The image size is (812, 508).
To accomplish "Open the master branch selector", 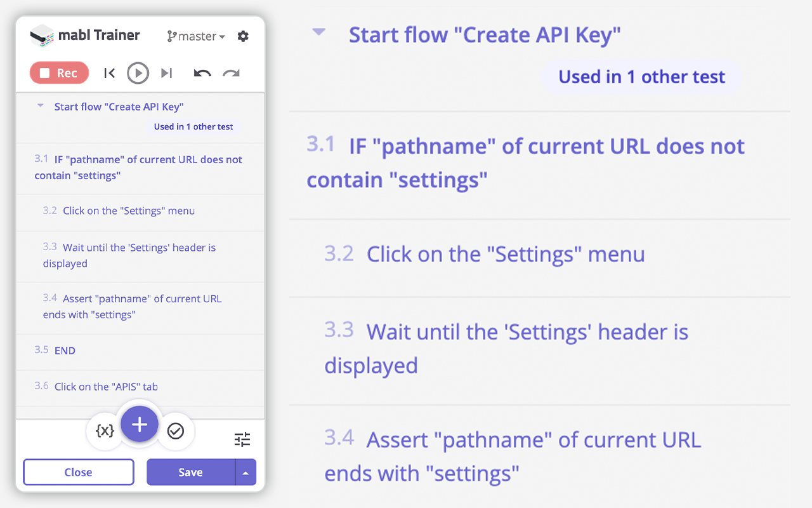I will (195, 36).
